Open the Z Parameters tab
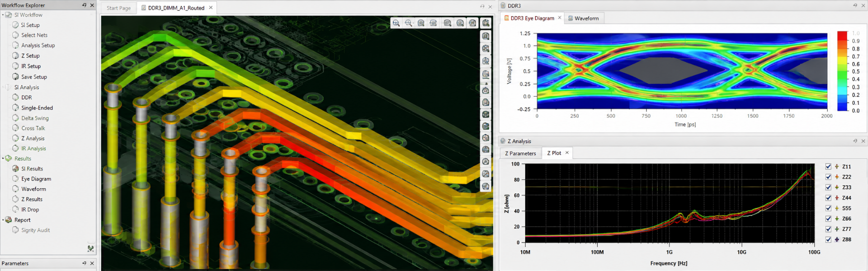 click(520, 153)
